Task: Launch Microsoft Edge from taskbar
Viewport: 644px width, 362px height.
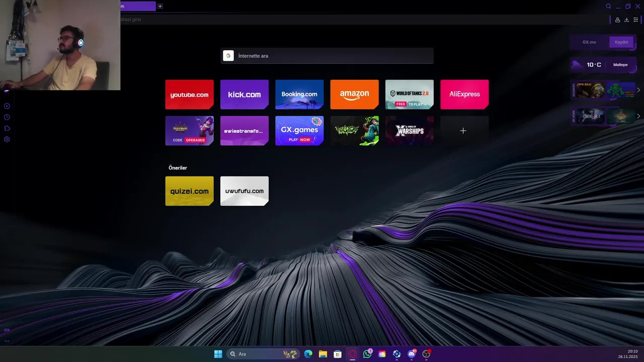Action: [x=308, y=354]
